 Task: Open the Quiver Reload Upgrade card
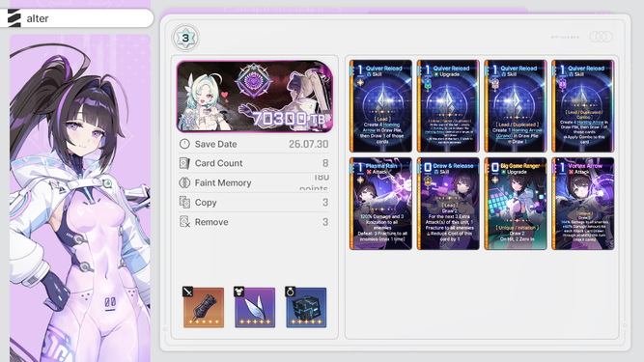point(448,106)
